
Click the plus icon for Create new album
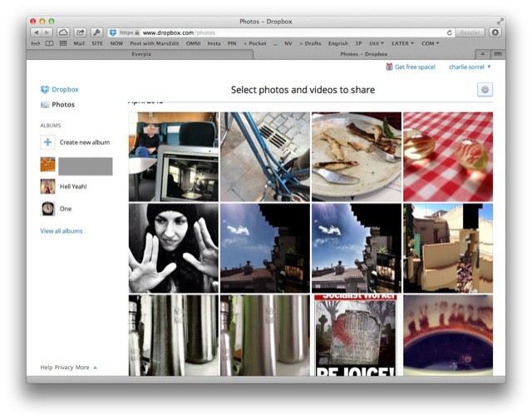click(x=48, y=142)
